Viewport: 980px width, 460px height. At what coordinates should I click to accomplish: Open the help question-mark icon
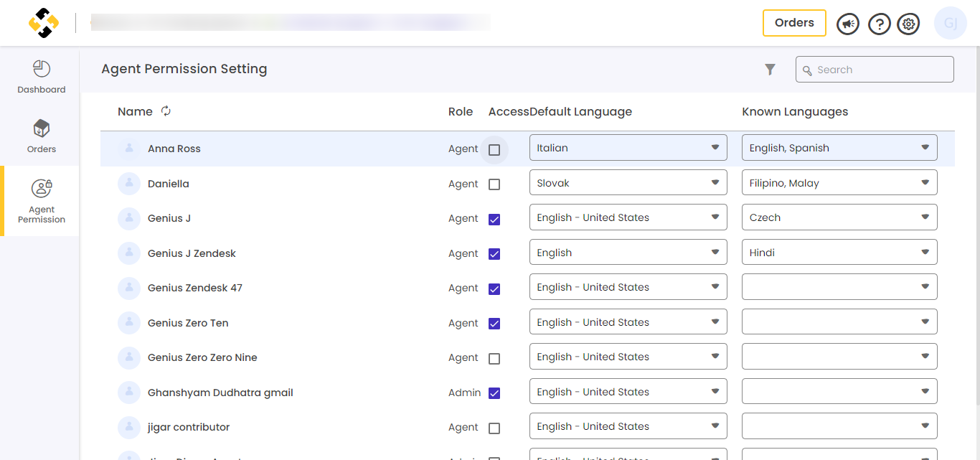(879, 23)
